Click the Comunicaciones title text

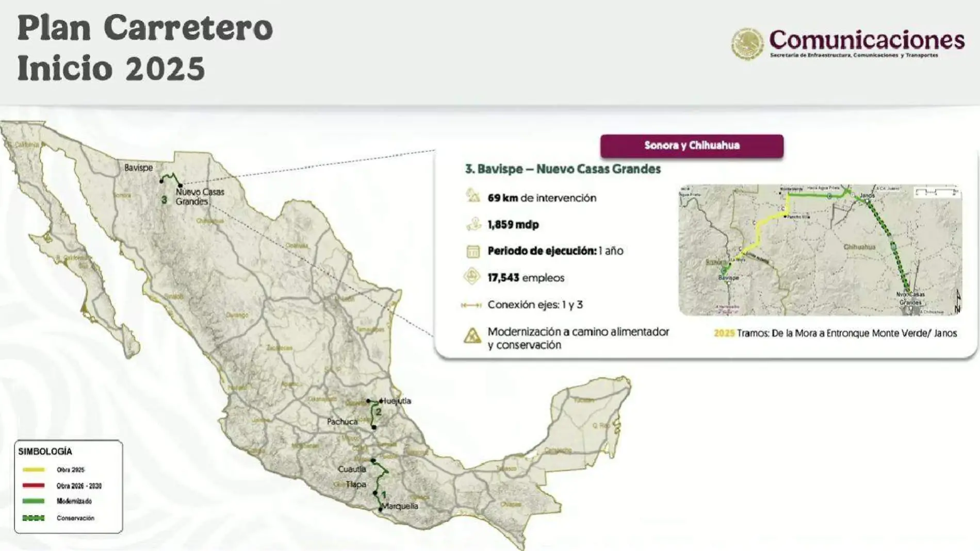(x=867, y=40)
